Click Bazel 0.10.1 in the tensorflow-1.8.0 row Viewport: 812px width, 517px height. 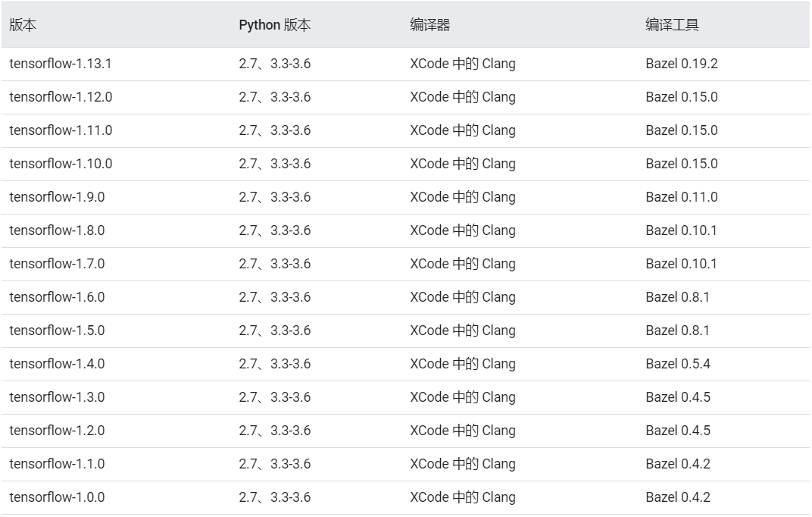[x=681, y=230]
